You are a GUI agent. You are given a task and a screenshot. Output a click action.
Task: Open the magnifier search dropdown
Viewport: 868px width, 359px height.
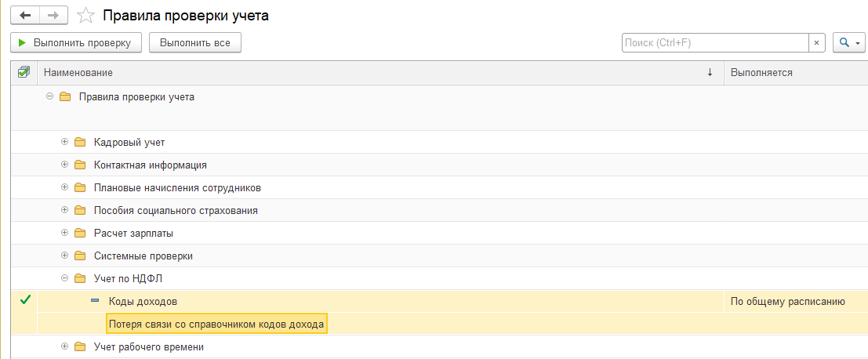click(x=849, y=42)
